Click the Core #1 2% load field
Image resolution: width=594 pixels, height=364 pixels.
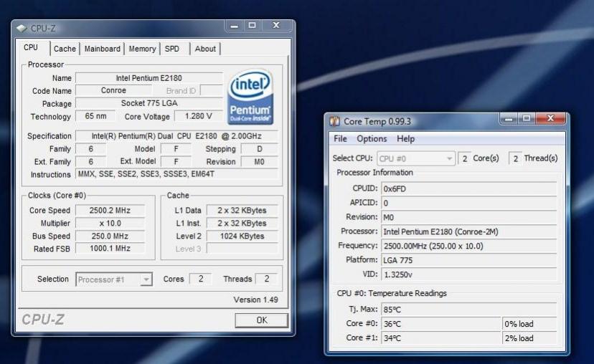(x=529, y=338)
